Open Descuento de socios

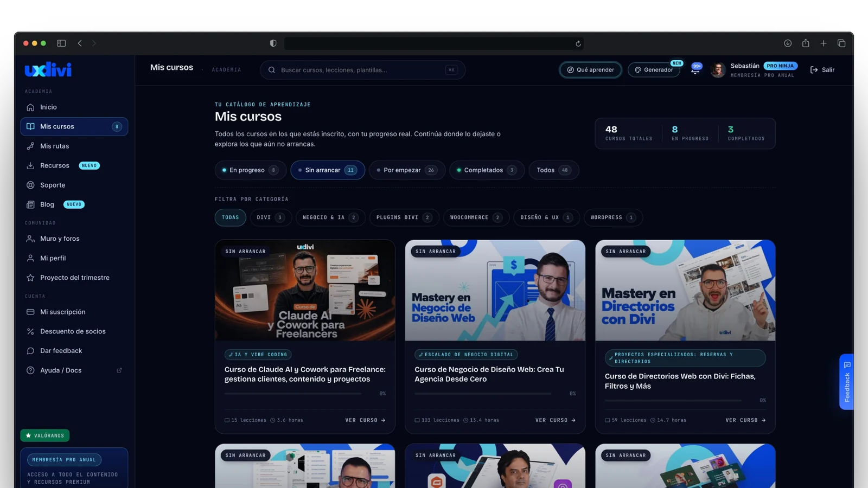pos(74,331)
